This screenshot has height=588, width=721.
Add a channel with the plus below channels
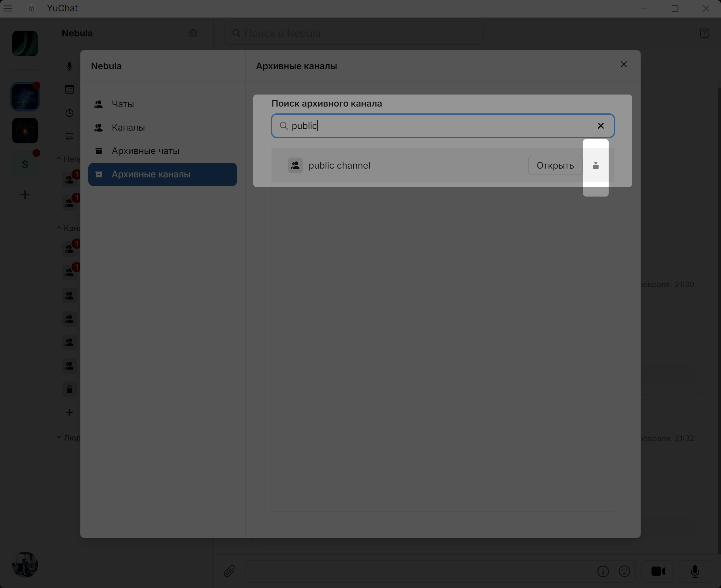(70, 413)
